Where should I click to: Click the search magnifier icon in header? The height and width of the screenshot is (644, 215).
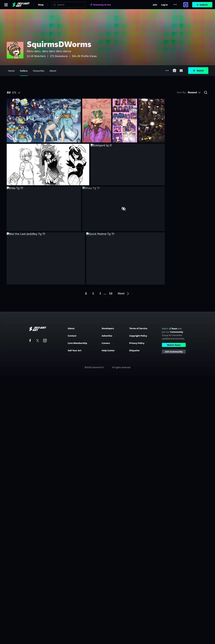[x=55, y=5]
